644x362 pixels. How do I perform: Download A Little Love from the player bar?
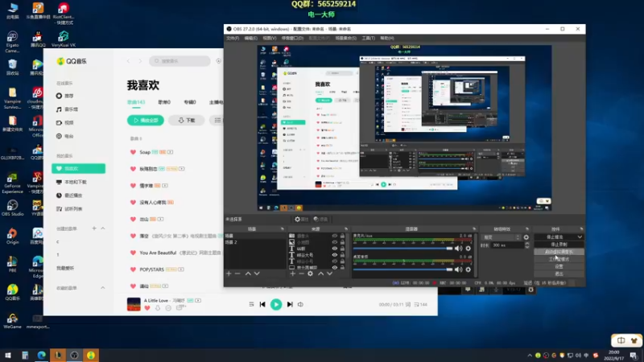coord(158,308)
